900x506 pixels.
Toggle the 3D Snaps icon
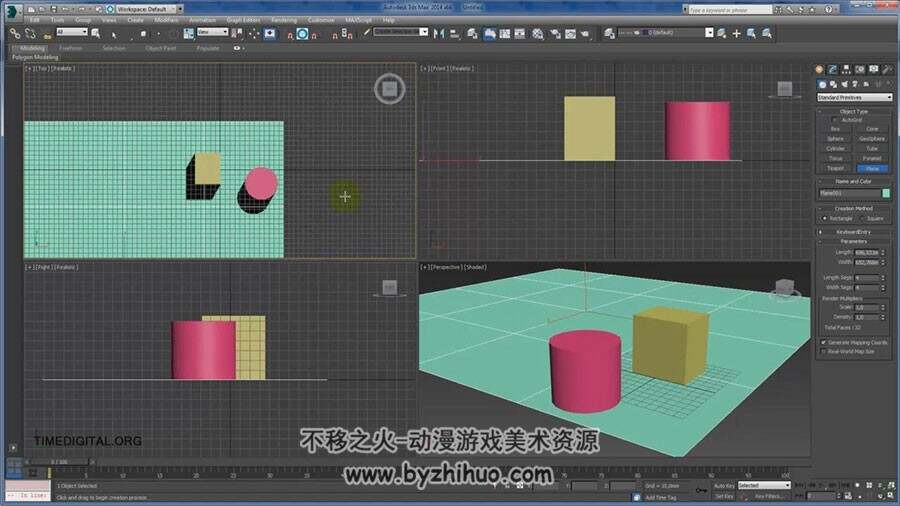pyautogui.click(x=289, y=34)
